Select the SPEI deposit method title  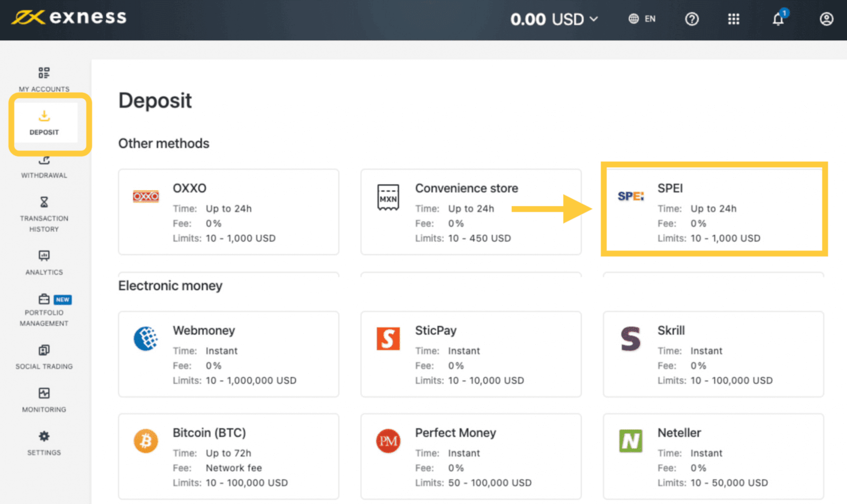[x=670, y=188]
